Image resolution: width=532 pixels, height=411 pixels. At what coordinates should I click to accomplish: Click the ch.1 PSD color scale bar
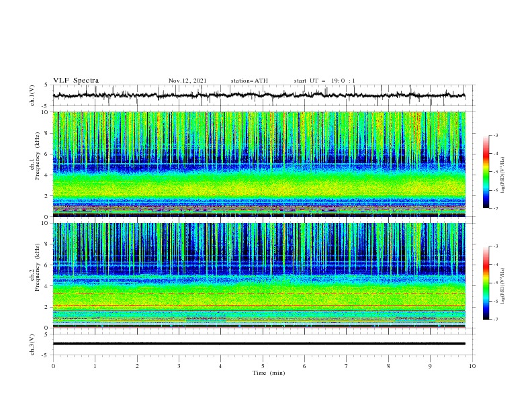(x=486, y=172)
